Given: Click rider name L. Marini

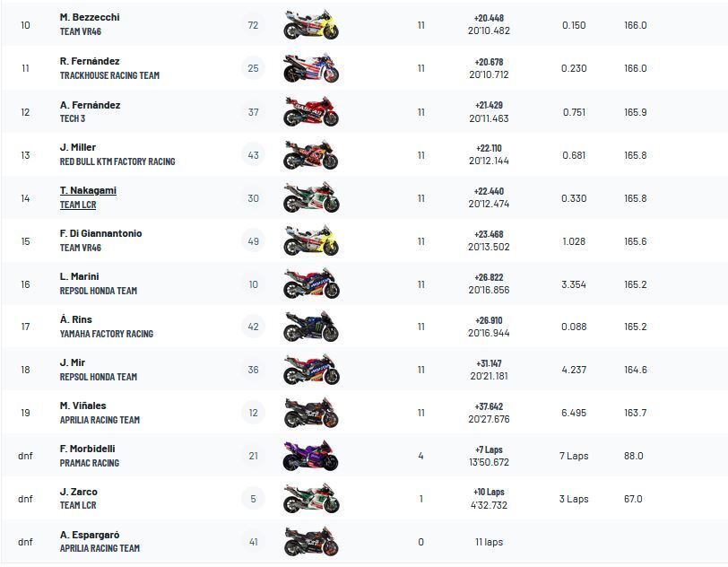Looking at the screenshot, I should [x=80, y=276].
